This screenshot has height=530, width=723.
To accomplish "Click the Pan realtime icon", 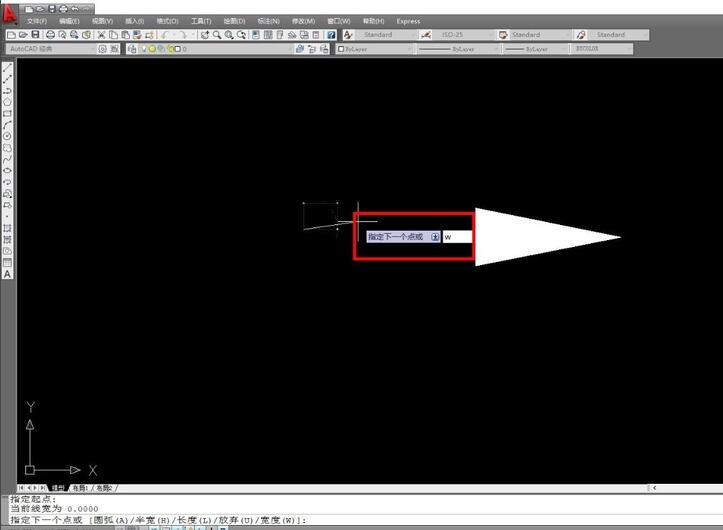I will (x=204, y=35).
